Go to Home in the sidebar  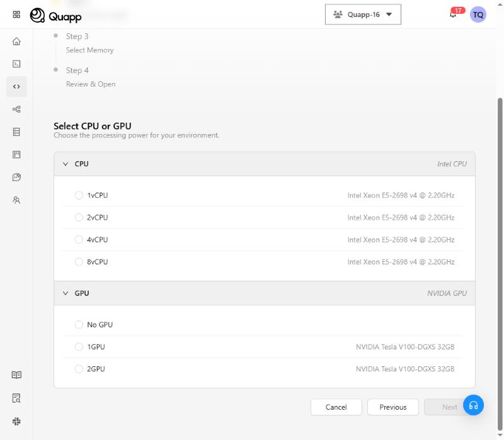click(16, 42)
